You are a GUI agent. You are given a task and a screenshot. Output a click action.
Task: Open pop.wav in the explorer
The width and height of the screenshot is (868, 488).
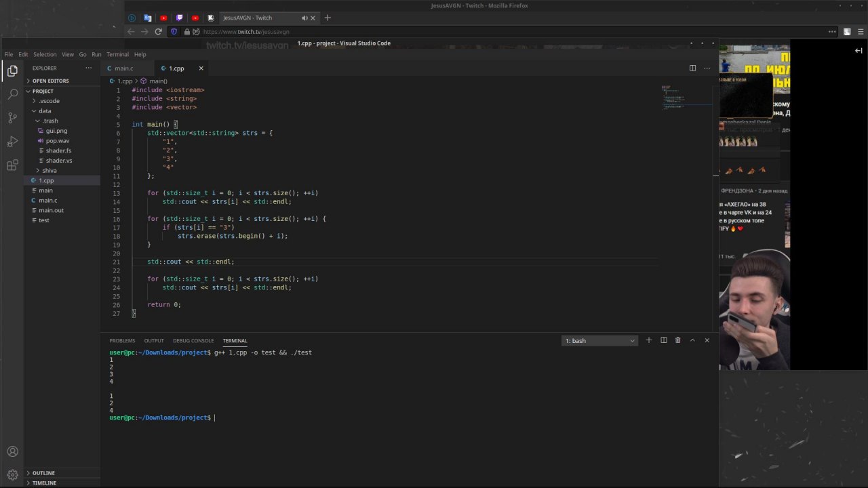point(62,140)
